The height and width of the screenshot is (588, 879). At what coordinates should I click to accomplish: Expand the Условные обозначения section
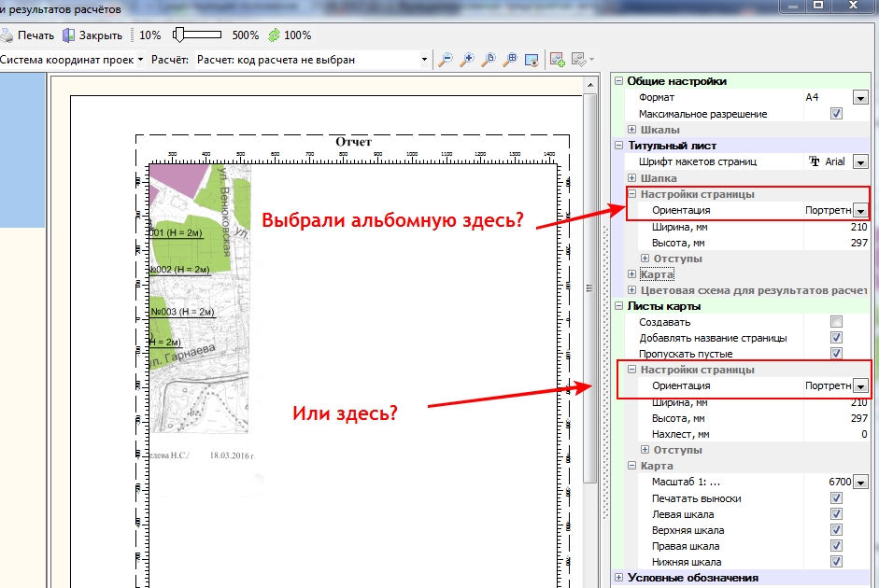(x=619, y=578)
